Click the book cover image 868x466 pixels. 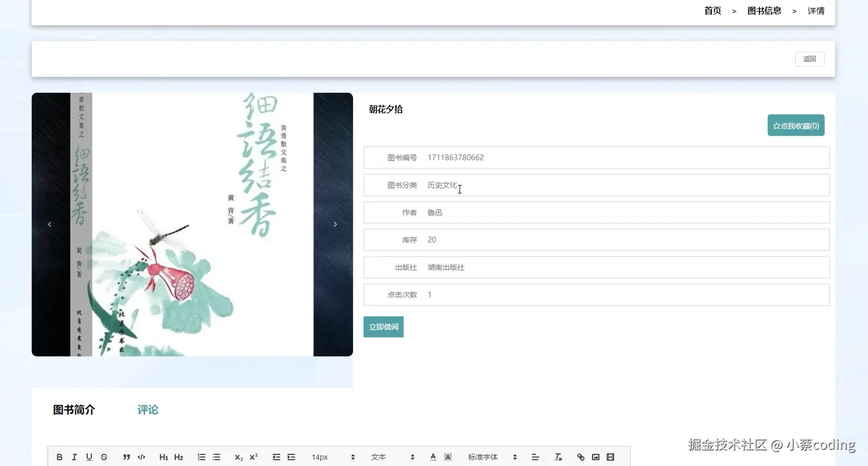[x=192, y=224]
